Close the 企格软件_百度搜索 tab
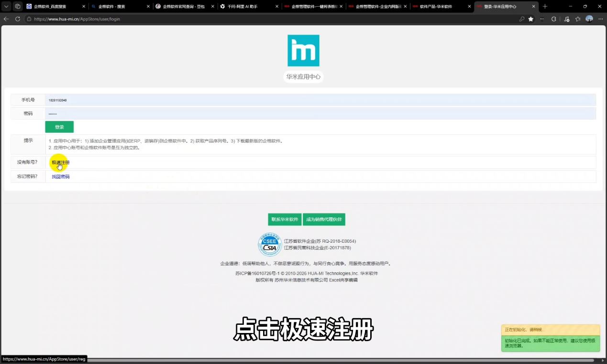 coord(84,7)
